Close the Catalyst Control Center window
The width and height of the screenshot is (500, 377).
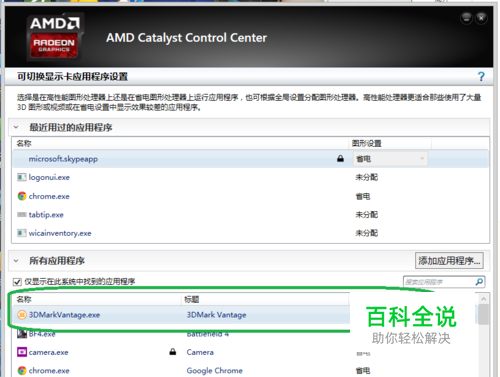coord(481,18)
